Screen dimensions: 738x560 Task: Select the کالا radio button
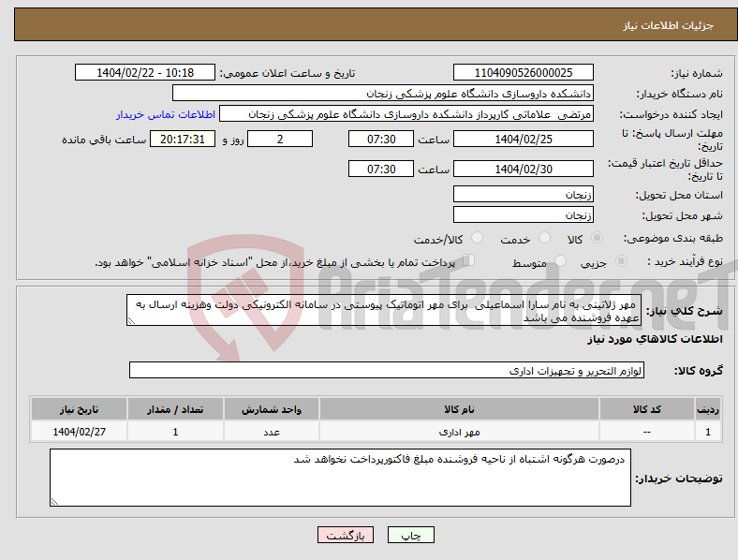pyautogui.click(x=597, y=238)
